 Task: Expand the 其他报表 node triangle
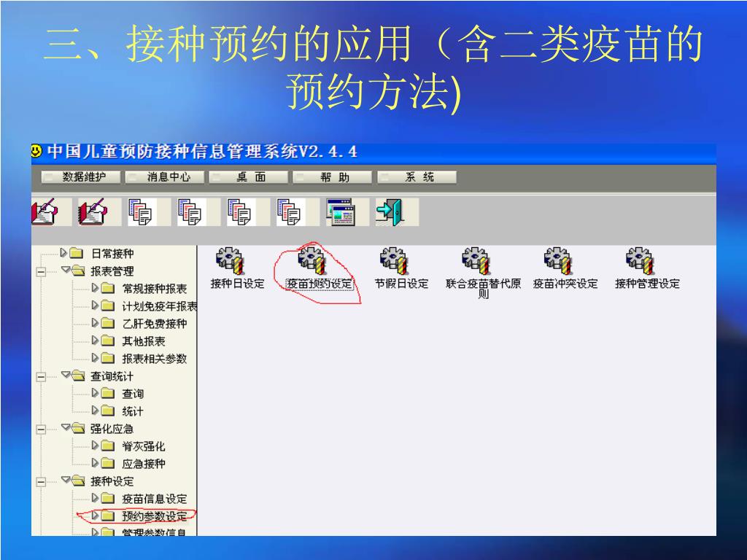[x=96, y=341]
